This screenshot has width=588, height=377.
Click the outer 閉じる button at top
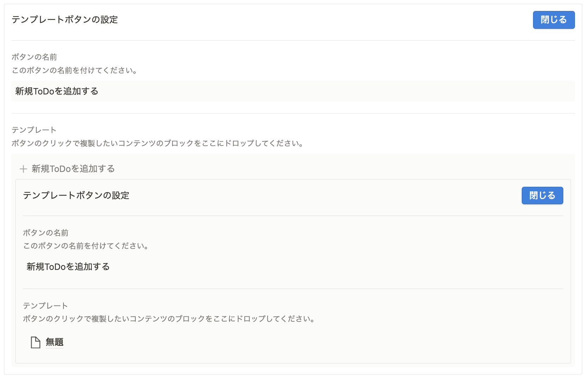(x=553, y=20)
